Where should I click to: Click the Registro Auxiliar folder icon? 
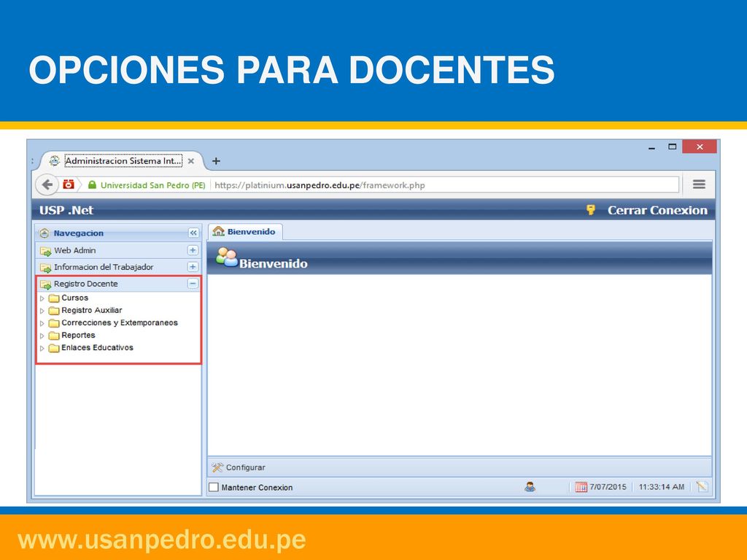point(54,311)
